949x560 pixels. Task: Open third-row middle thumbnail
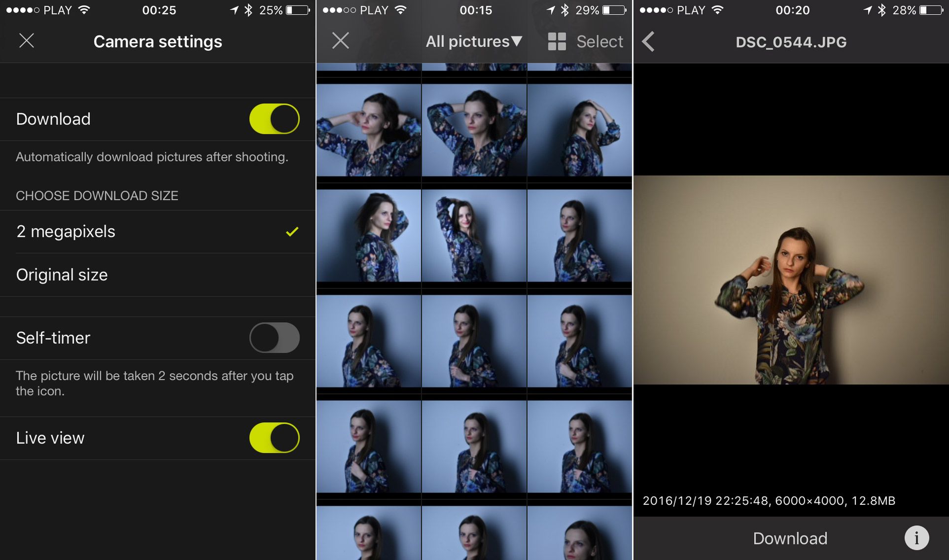474,341
